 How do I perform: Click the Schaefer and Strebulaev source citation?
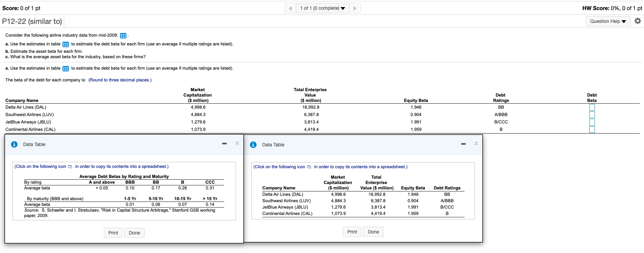(x=120, y=213)
